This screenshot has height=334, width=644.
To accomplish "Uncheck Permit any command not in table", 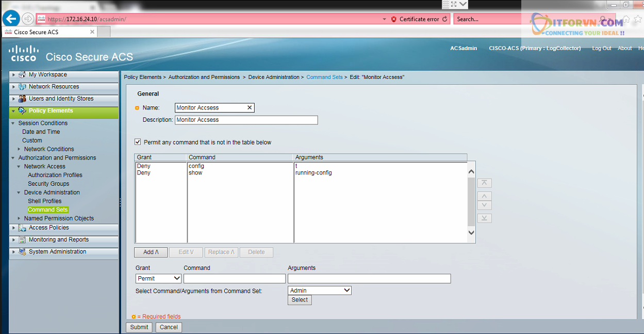I will point(138,142).
